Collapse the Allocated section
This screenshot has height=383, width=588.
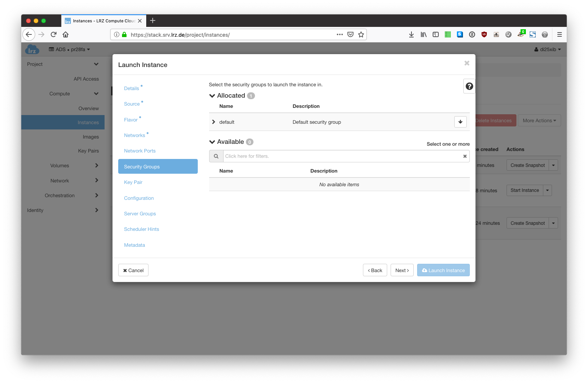pyautogui.click(x=212, y=96)
